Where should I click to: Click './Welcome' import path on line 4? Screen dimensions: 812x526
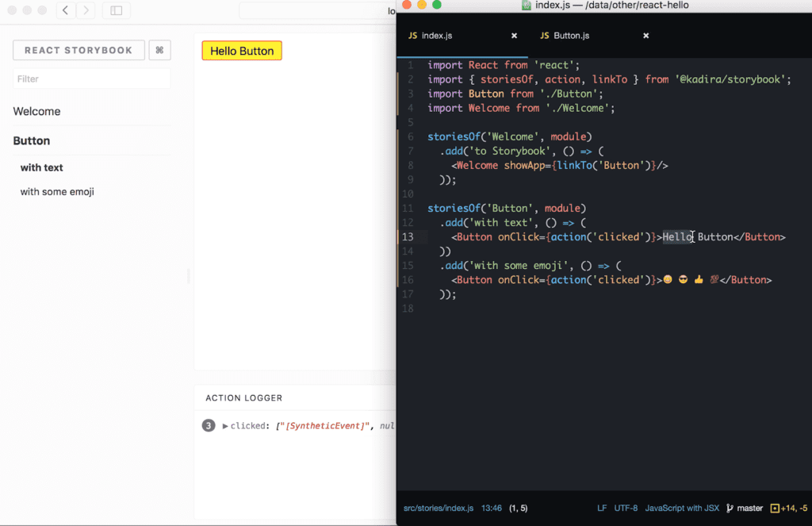pyautogui.click(x=577, y=109)
